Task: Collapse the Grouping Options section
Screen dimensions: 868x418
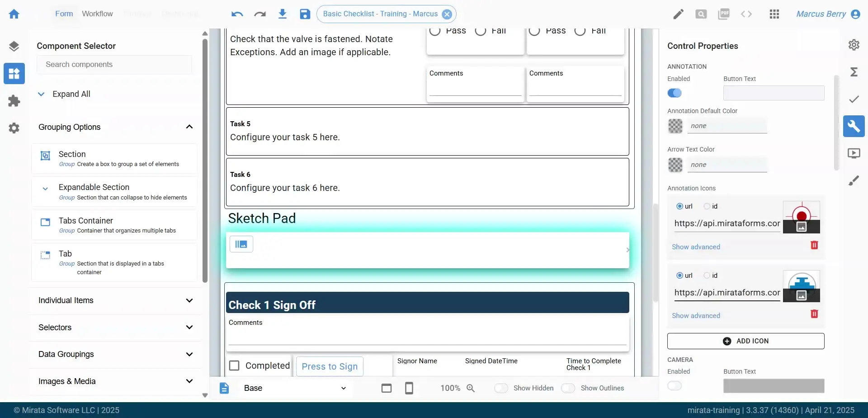Action: click(x=189, y=127)
